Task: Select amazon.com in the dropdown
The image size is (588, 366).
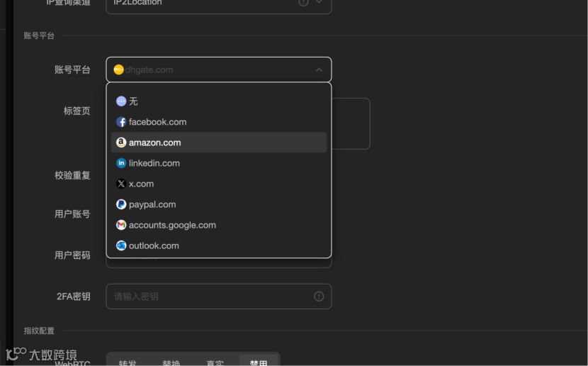Action: [219, 143]
